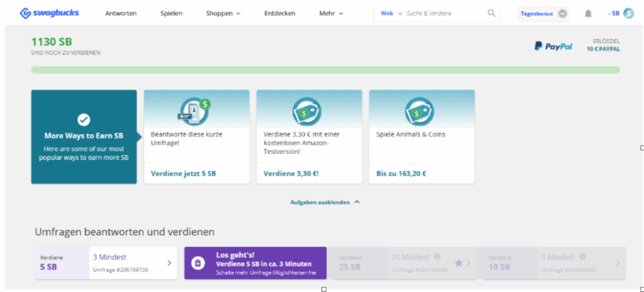Expand the Mehr dropdown menu
Image resolution: width=644 pixels, height=292 pixels.
[x=331, y=13]
